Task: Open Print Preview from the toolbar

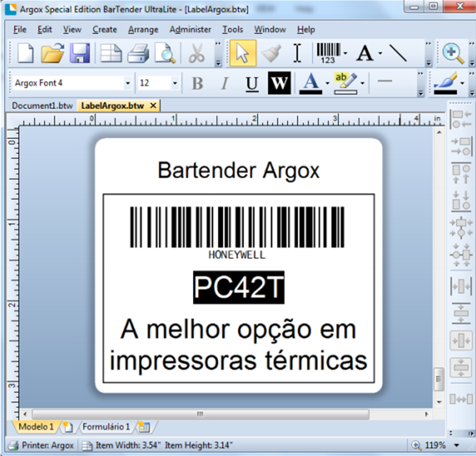Action: [165, 53]
